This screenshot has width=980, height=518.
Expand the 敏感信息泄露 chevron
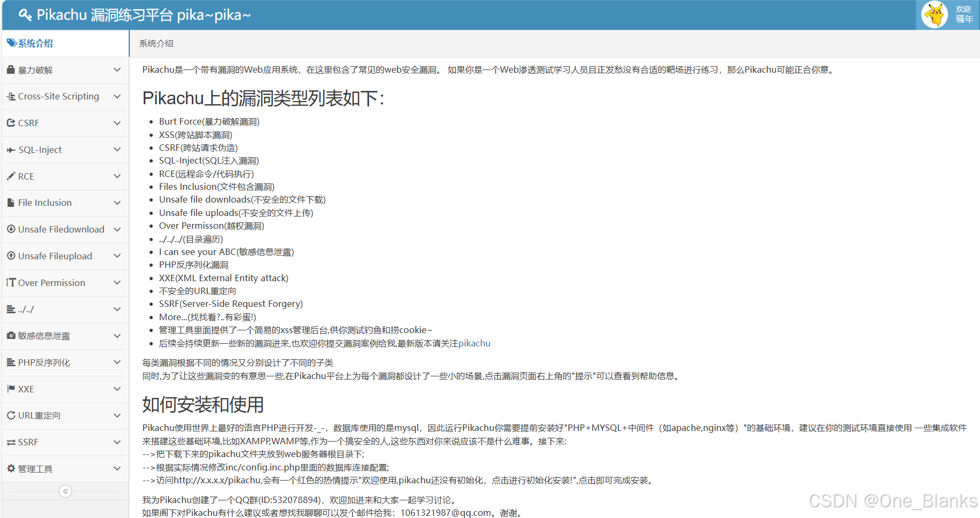[117, 336]
